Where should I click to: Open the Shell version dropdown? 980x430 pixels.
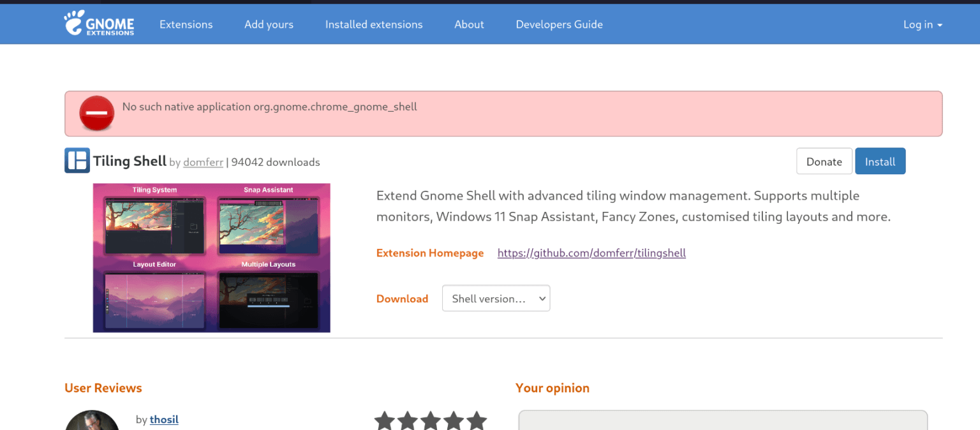pyautogui.click(x=496, y=299)
